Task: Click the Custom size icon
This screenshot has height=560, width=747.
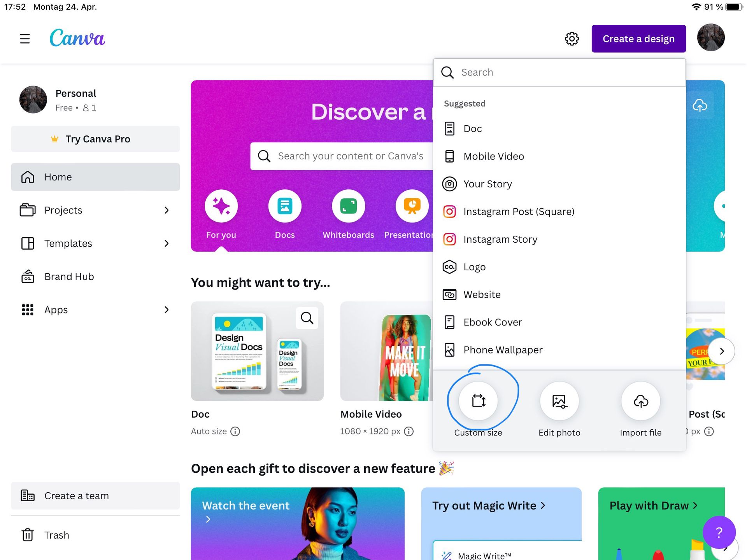Action: [478, 401]
